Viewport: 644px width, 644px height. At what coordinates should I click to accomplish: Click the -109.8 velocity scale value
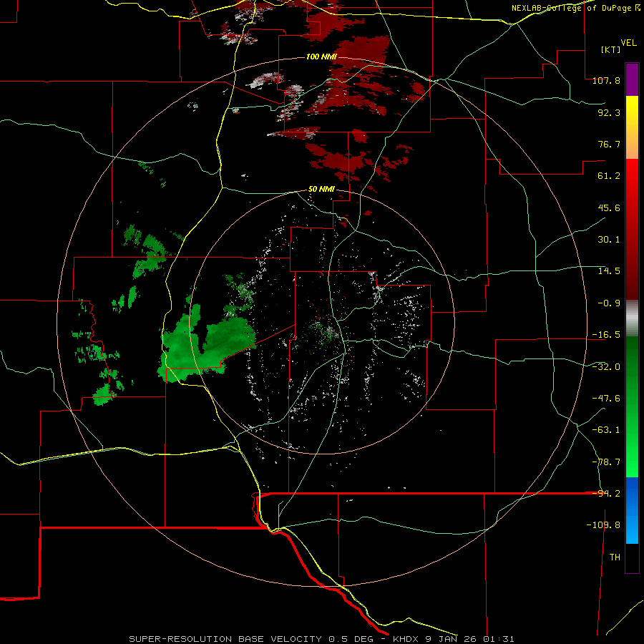pyautogui.click(x=603, y=525)
